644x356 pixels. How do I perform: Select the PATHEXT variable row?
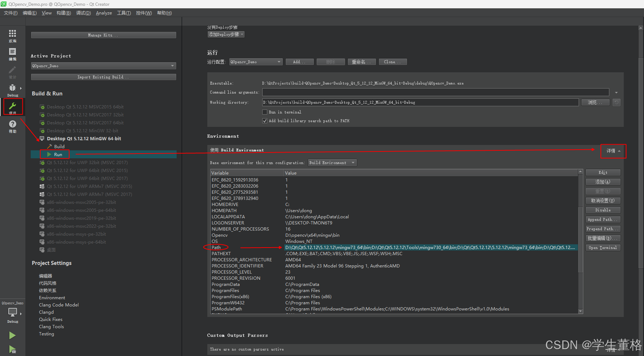[x=394, y=254]
